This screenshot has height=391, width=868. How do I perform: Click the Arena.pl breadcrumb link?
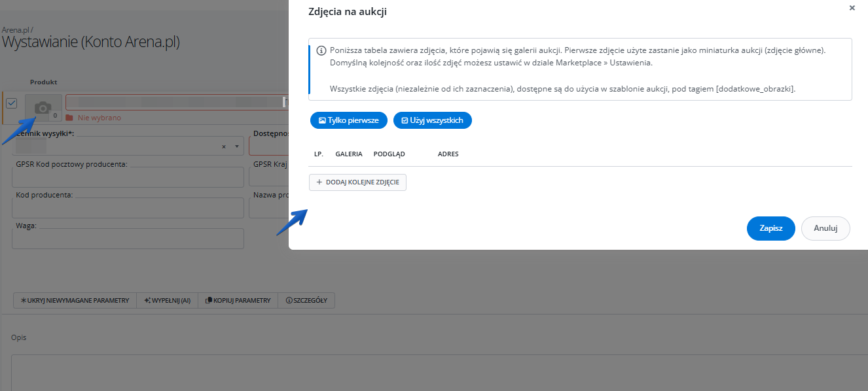pyautogui.click(x=16, y=30)
